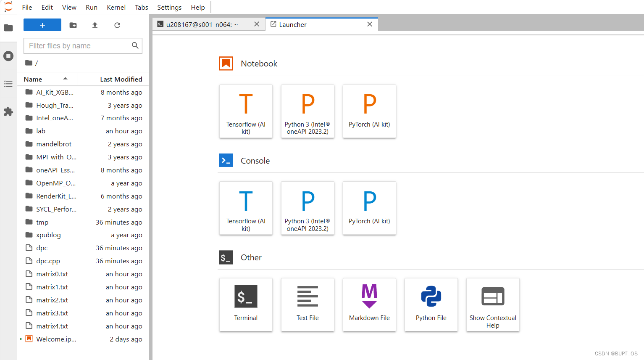Open the Run menu
Screen dimensions: 644x360
(x=92, y=7)
